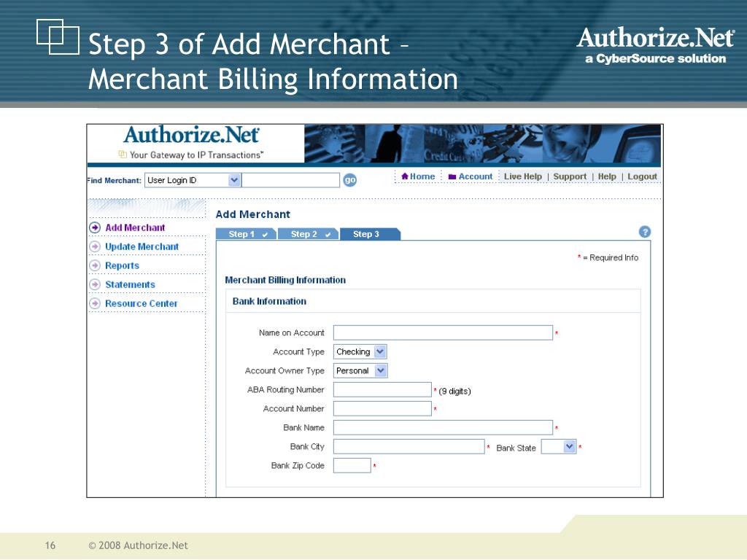
Task: Click the Bank City field
Action: (409, 447)
